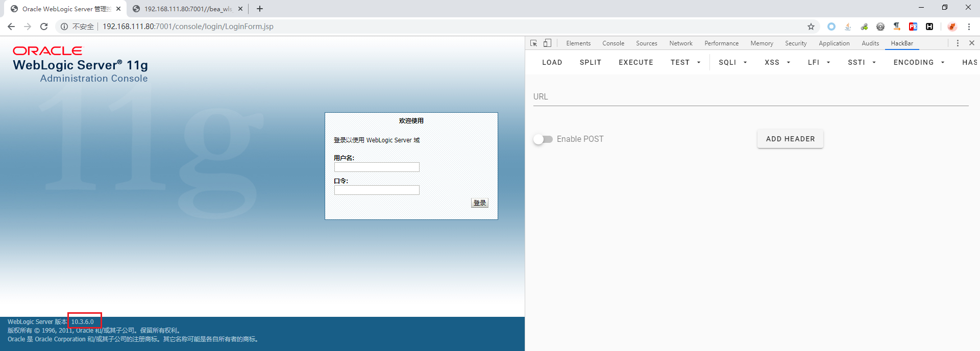
Task: Switch to the Sources tab
Action: pyautogui.click(x=647, y=43)
